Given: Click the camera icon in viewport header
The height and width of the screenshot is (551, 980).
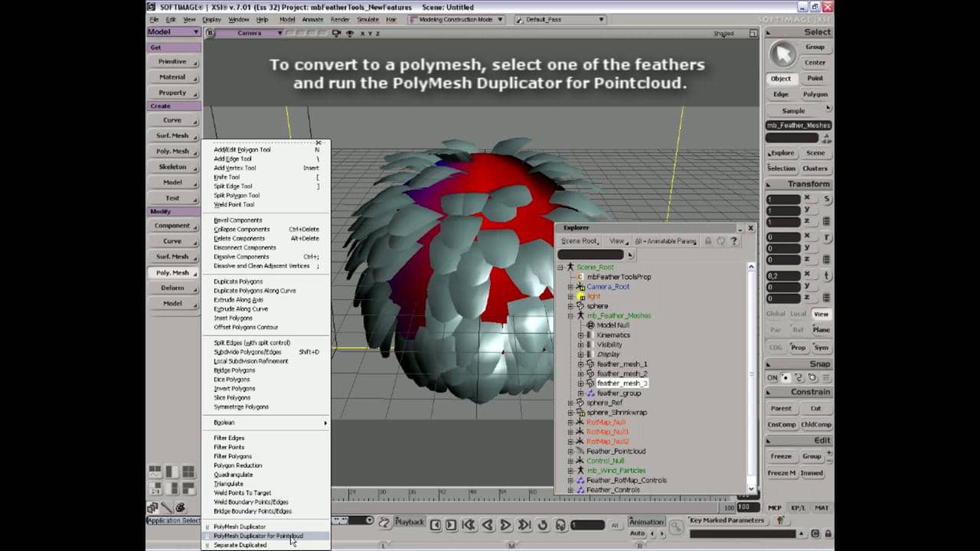Looking at the screenshot, I should point(338,33).
